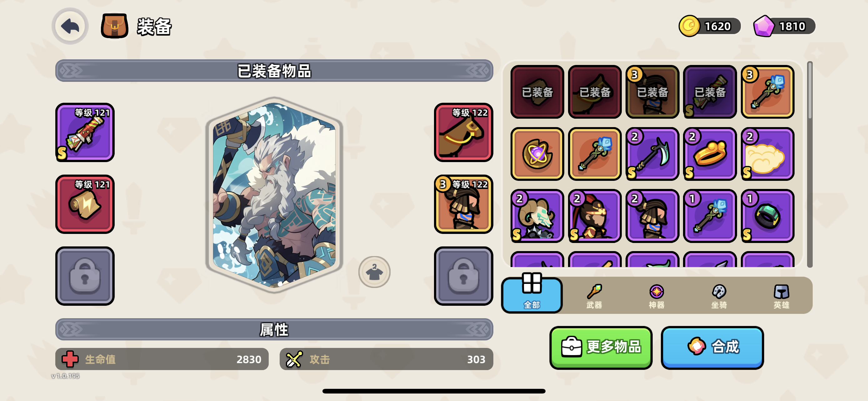The height and width of the screenshot is (401, 868).
Task: Click the green 更多物品 button
Action: click(601, 347)
